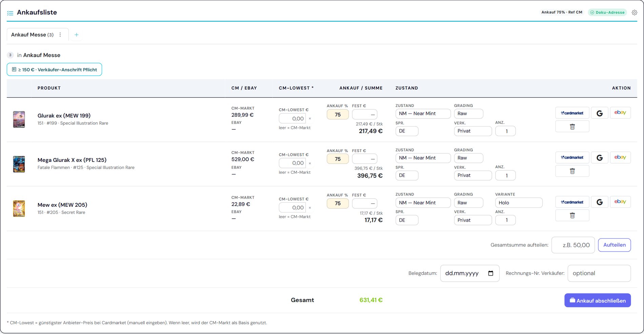Image resolution: width=644 pixels, height=334 pixels.
Task: Click the Doku-Adresse badge
Action: click(607, 13)
